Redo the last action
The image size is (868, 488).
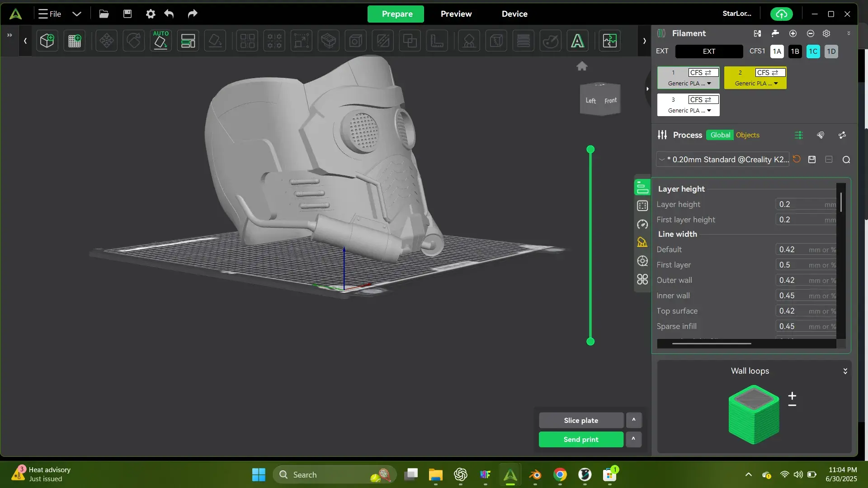pos(193,14)
